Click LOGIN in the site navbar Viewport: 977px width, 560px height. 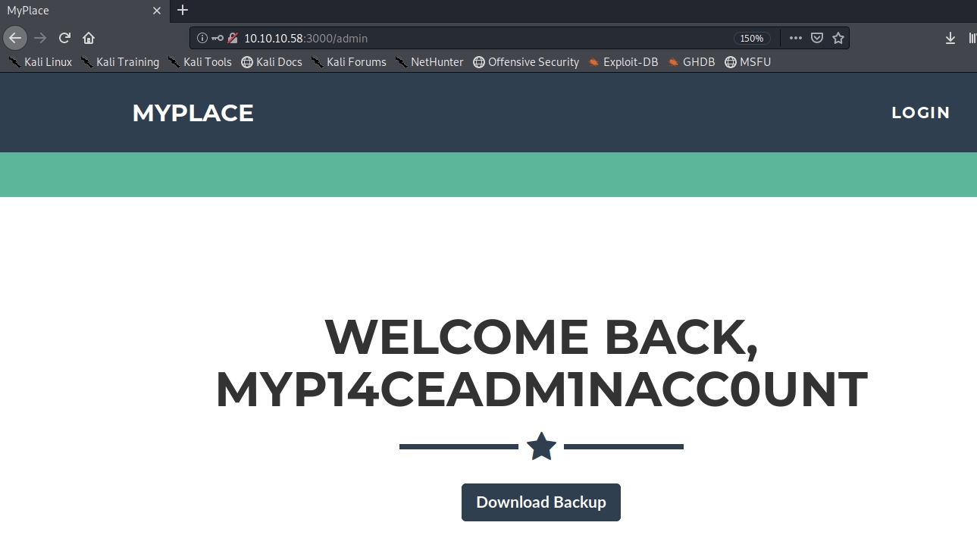click(x=920, y=113)
